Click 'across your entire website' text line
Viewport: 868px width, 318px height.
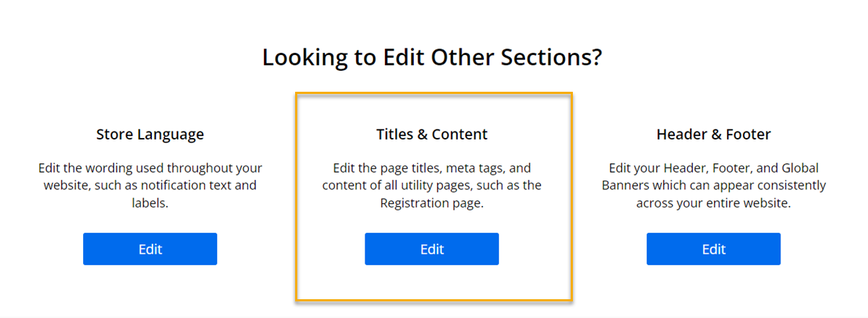click(713, 204)
